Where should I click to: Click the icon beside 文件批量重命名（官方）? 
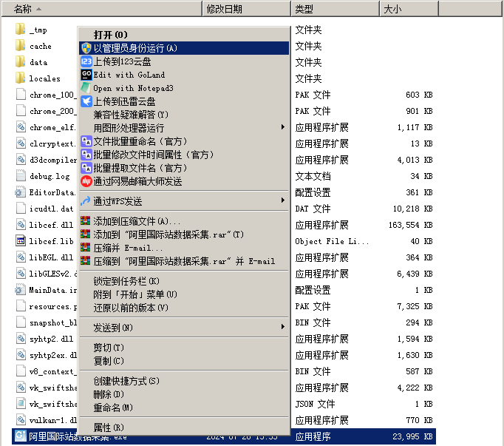[86, 141]
